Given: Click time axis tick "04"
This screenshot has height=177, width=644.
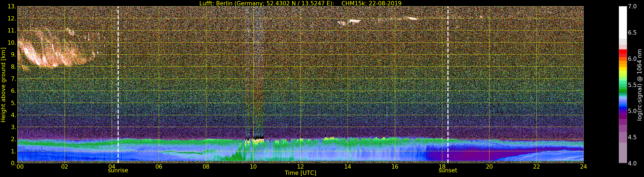Looking at the screenshot, I should click(x=112, y=167).
